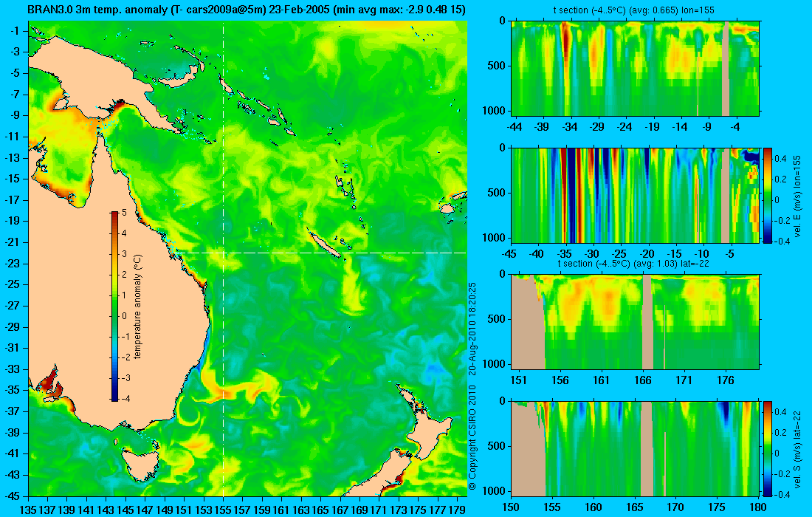
Task: Click the '135' longitude tick on the map
Action: (x=28, y=510)
